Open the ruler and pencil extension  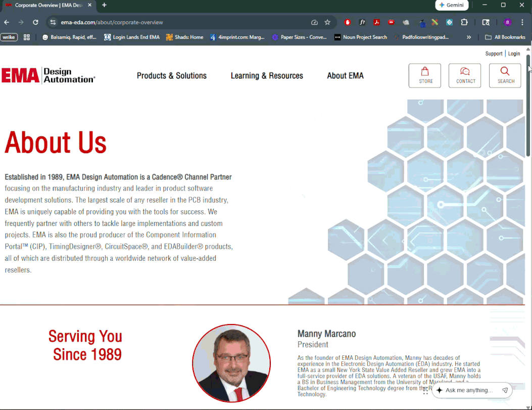click(x=434, y=22)
